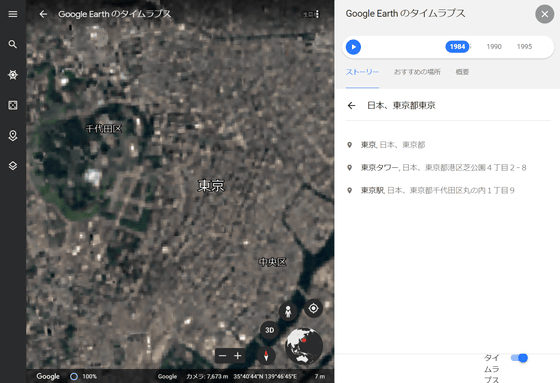Go back from 日本、東京都東京 heading
The image size is (560, 383).
click(351, 105)
